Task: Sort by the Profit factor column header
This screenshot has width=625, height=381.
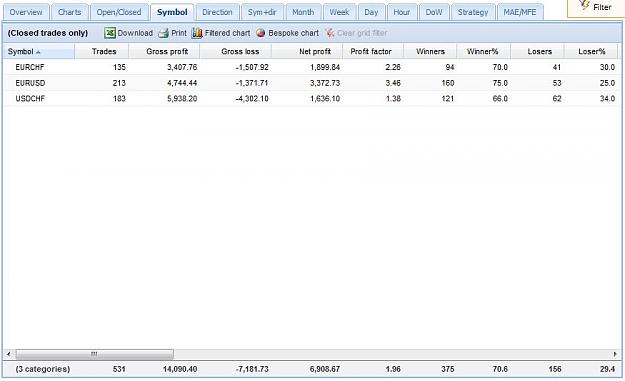Action: point(373,51)
